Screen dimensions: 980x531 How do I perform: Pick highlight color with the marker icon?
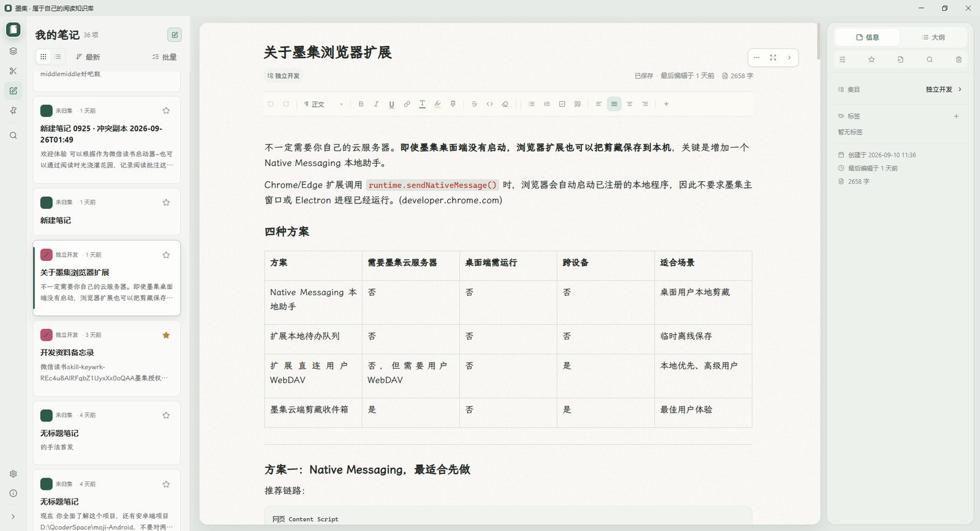(437, 104)
